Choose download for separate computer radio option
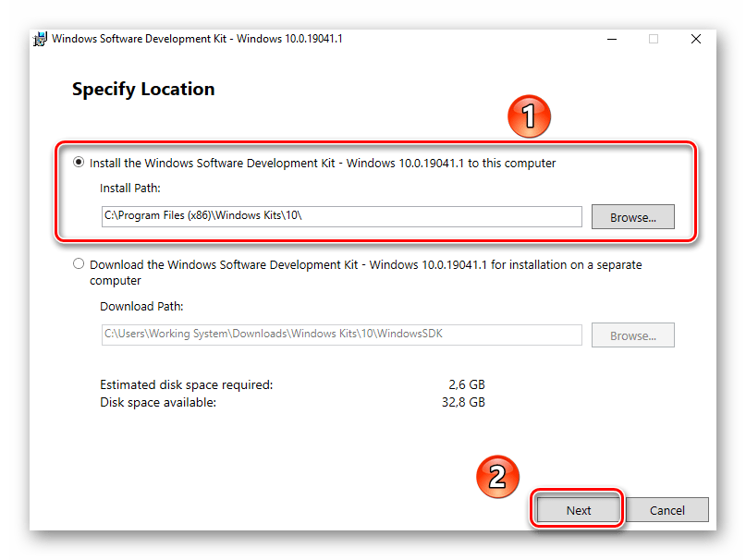The width and height of the screenshot is (746, 560). click(79, 264)
